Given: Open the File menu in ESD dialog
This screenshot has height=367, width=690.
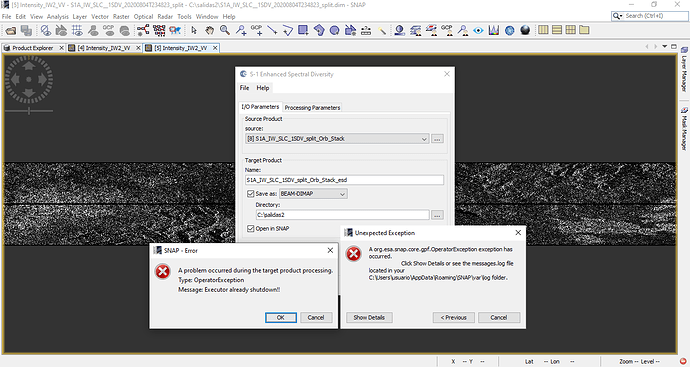Looking at the screenshot, I should (244, 88).
